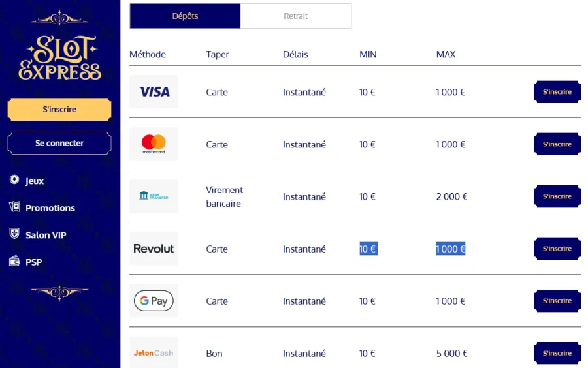Image resolution: width=588 pixels, height=368 pixels.
Task: Click the highlighted 10 € Revolut minimum
Action: point(368,249)
